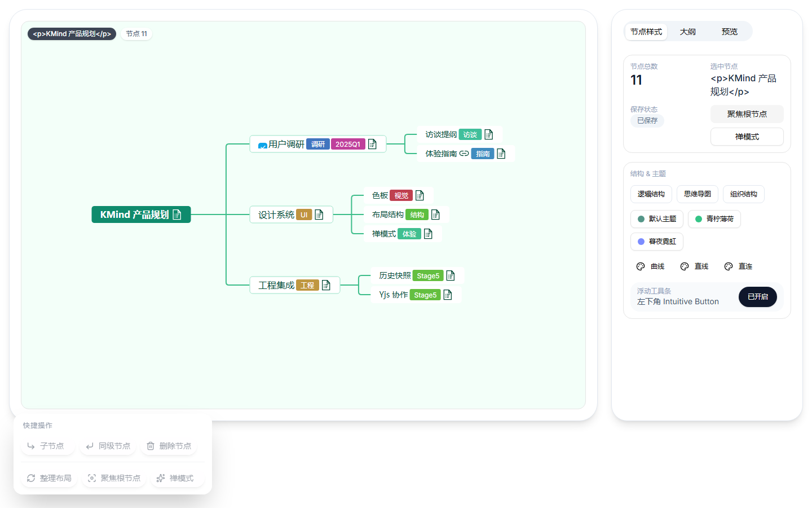Choose the 思维导图 layout

coord(698,194)
